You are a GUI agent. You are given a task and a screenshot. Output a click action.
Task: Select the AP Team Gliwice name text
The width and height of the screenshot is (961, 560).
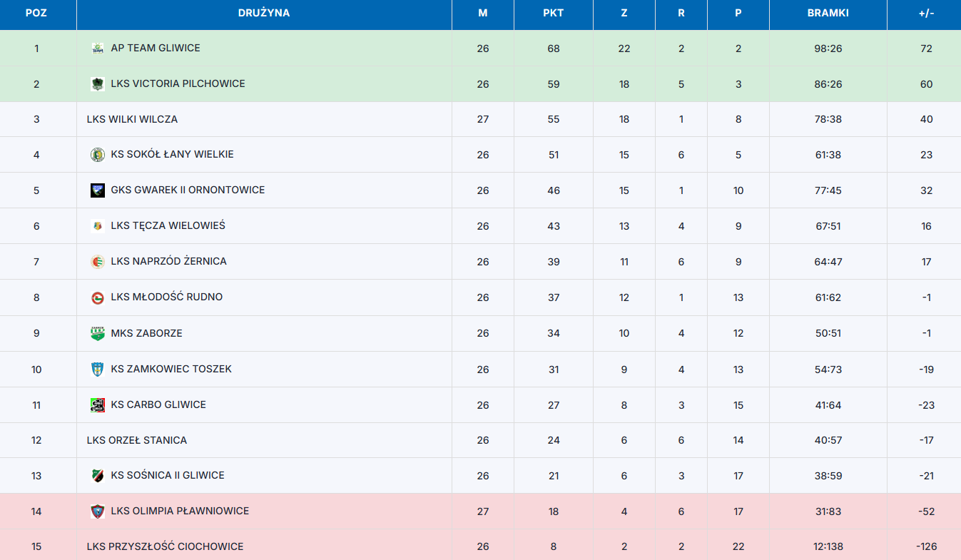pos(156,48)
